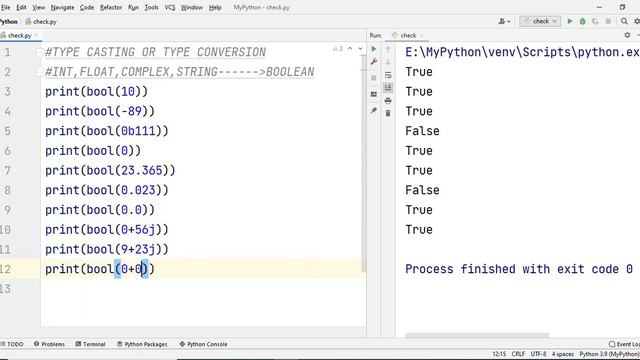This screenshot has height=360, width=640.
Task: Click the restore layout icon in the Run panel
Action: click(373, 94)
